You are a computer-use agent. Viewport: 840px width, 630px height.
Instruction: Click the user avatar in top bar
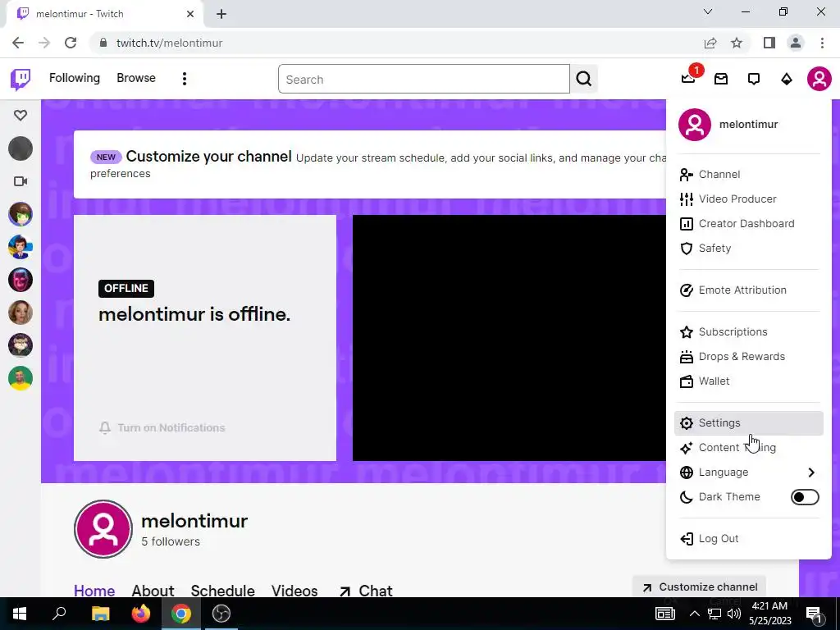[x=819, y=79]
